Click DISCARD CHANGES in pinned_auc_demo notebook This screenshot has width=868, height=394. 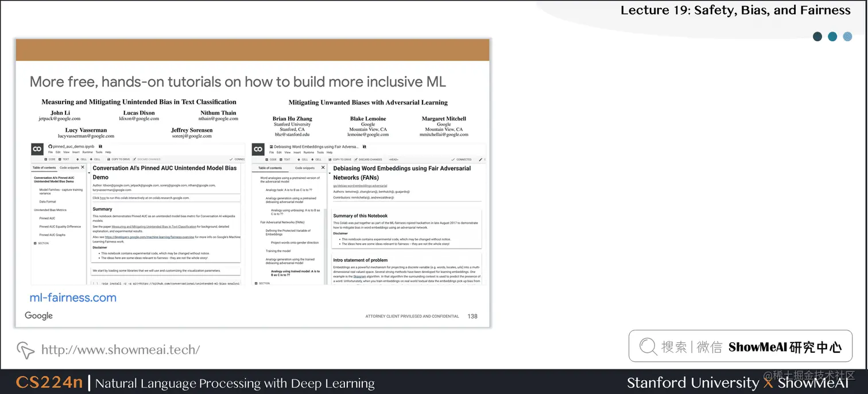pyautogui.click(x=146, y=159)
